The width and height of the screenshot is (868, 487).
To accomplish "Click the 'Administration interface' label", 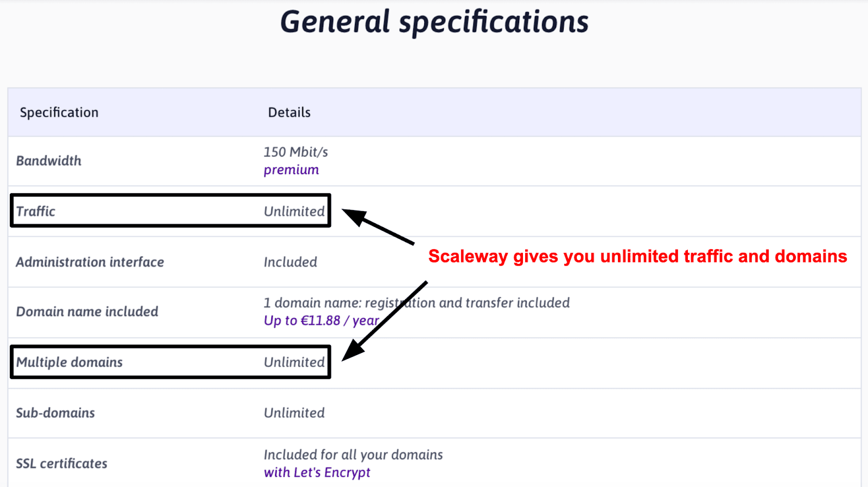I will pos(90,262).
